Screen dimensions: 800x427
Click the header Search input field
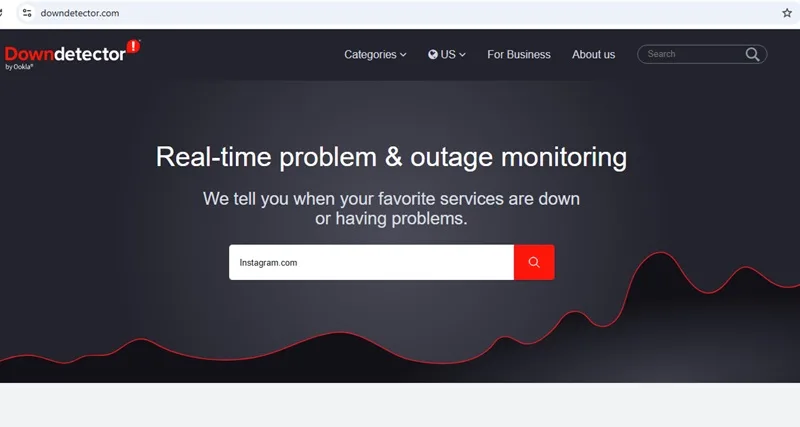click(x=691, y=54)
